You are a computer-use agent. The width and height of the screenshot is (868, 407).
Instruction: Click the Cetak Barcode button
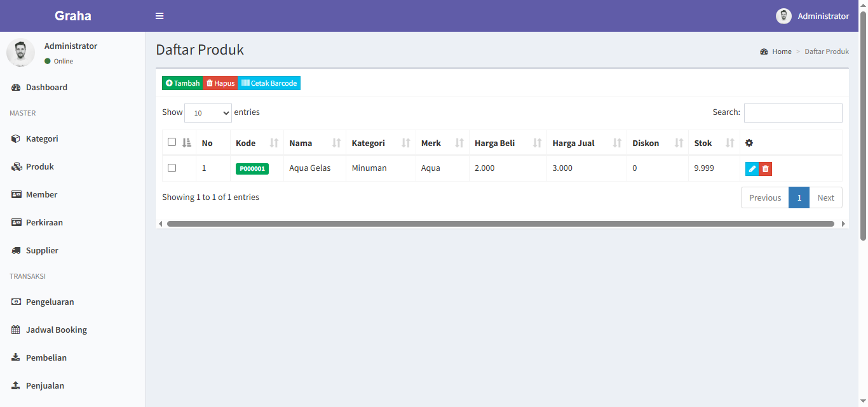(269, 83)
